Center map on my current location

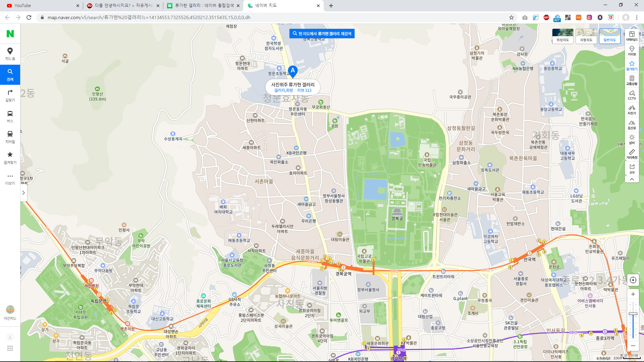tap(633, 280)
